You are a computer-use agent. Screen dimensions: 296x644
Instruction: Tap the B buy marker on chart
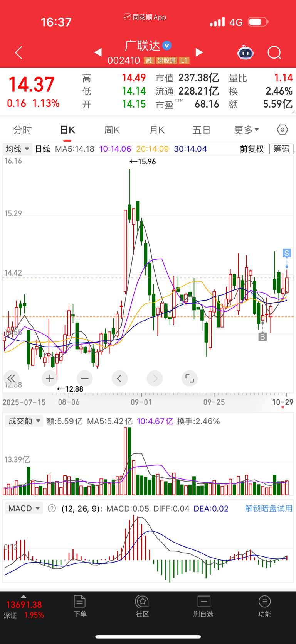tap(262, 337)
